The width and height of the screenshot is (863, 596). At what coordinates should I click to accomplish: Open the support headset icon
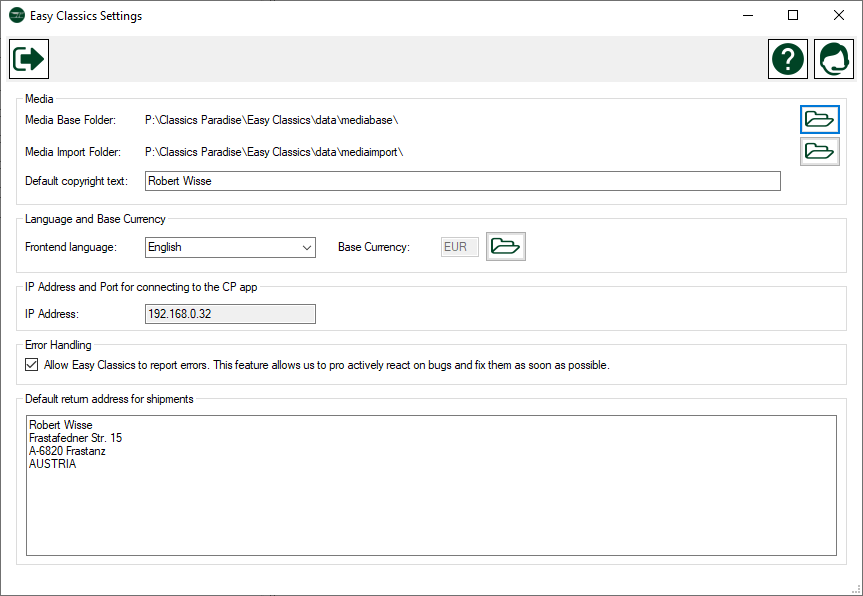click(x=833, y=59)
